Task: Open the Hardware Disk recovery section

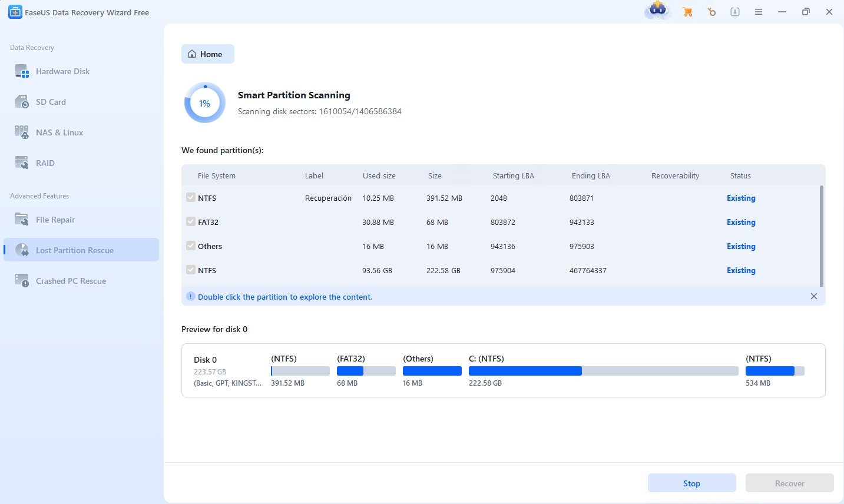Action: pos(62,71)
